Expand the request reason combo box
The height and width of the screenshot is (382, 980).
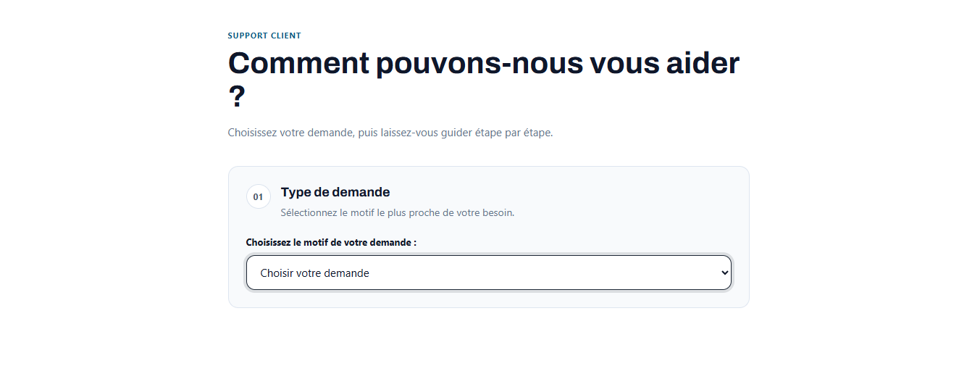pyautogui.click(x=489, y=273)
